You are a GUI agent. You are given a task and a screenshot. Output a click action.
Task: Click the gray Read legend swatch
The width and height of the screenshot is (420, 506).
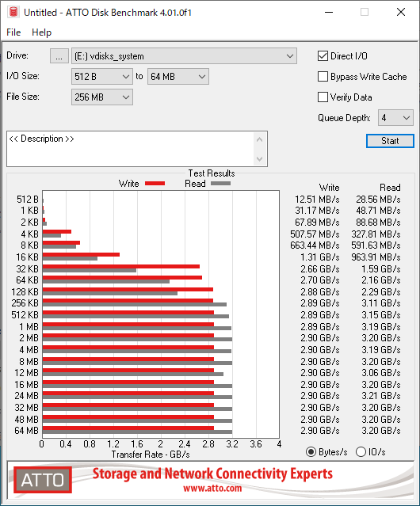[220, 183]
